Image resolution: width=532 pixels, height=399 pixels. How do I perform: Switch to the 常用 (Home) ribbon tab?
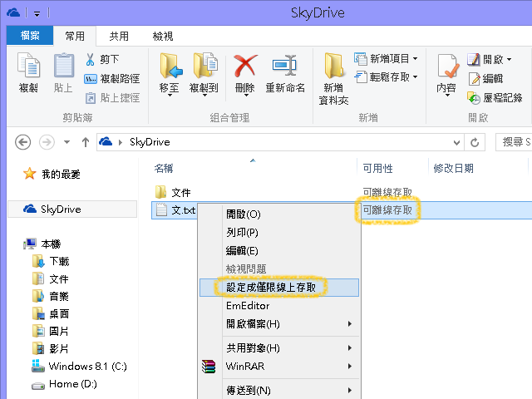coord(75,36)
